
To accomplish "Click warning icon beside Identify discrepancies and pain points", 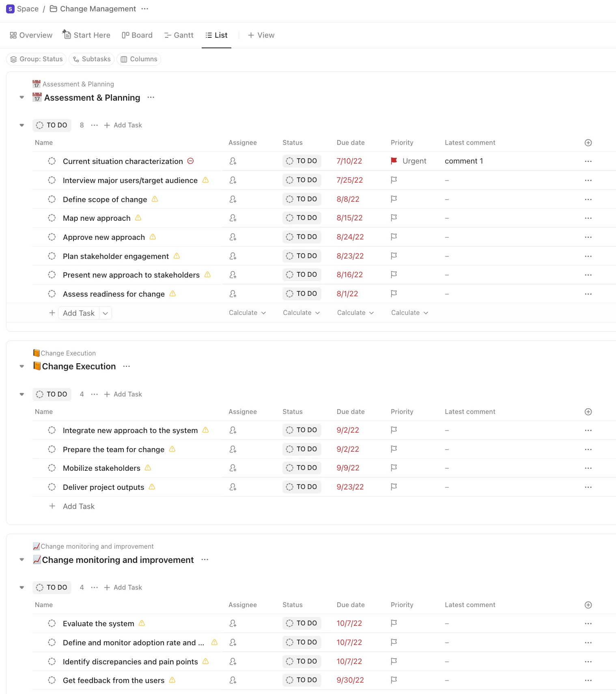I will click(206, 662).
